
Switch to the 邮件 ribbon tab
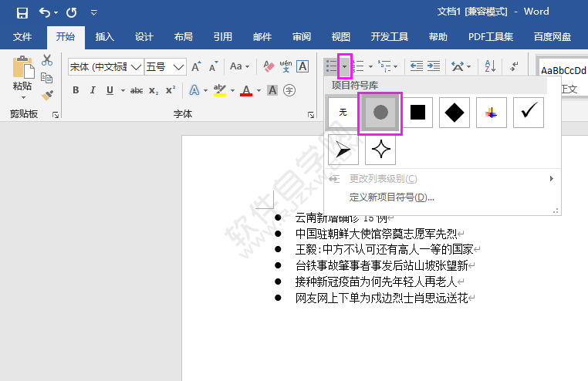click(262, 37)
